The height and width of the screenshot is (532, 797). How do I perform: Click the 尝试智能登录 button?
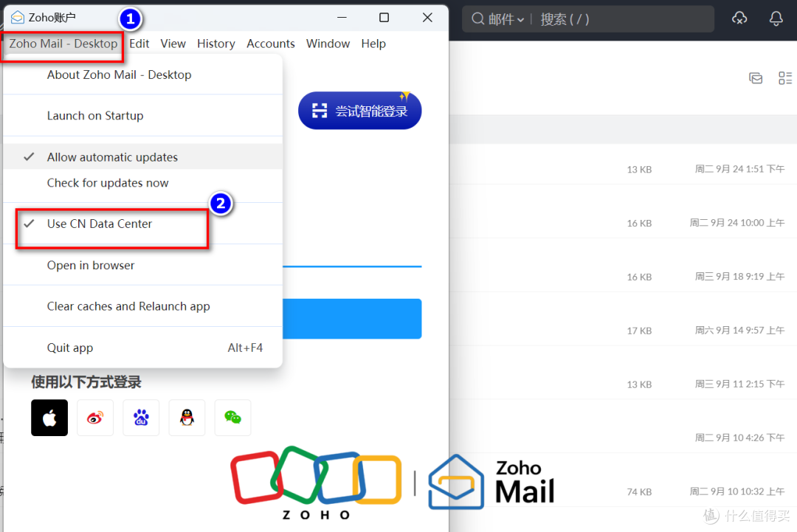point(360,111)
